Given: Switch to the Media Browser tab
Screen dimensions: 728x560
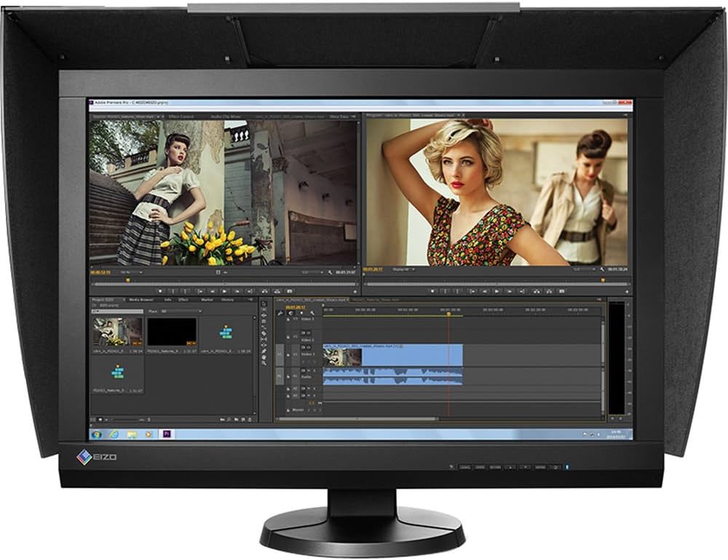Looking at the screenshot, I should [142, 299].
